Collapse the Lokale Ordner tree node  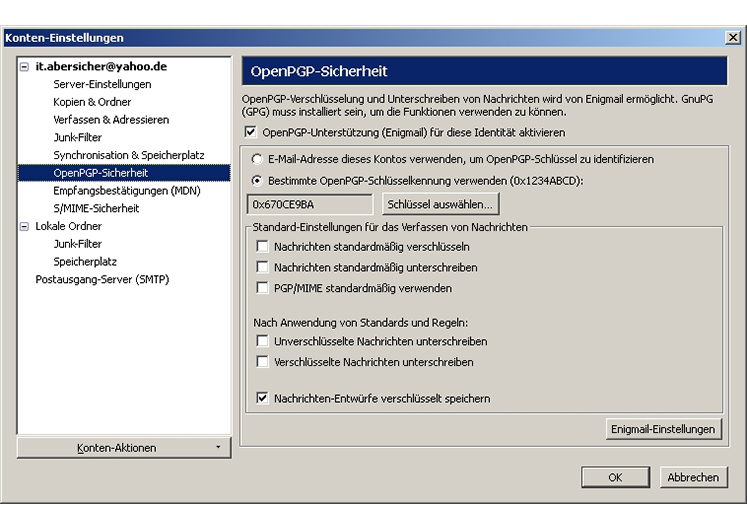coord(25,226)
